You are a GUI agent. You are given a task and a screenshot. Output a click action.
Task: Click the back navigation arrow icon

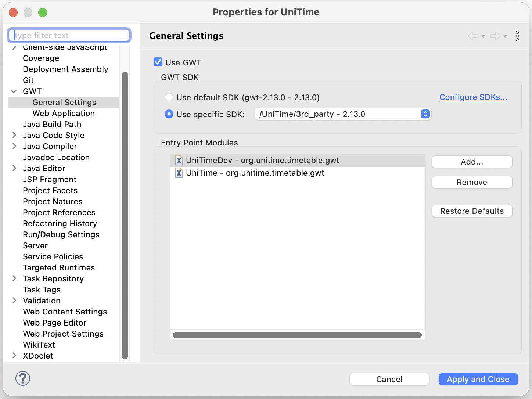473,36
